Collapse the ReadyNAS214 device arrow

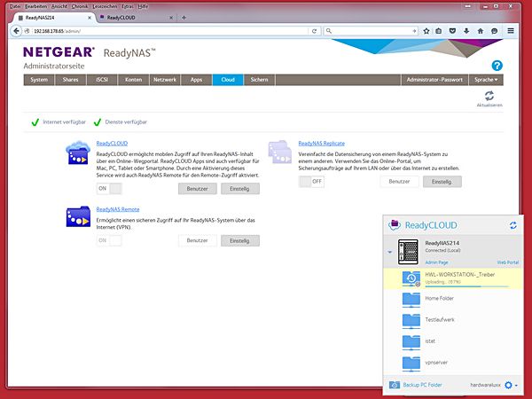tap(390, 252)
